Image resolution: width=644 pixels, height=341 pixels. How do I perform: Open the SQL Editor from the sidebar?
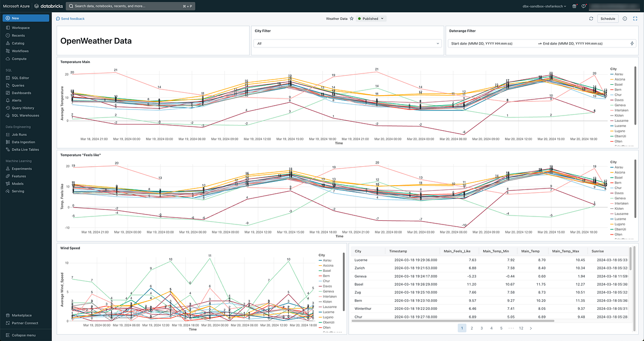pos(19,78)
